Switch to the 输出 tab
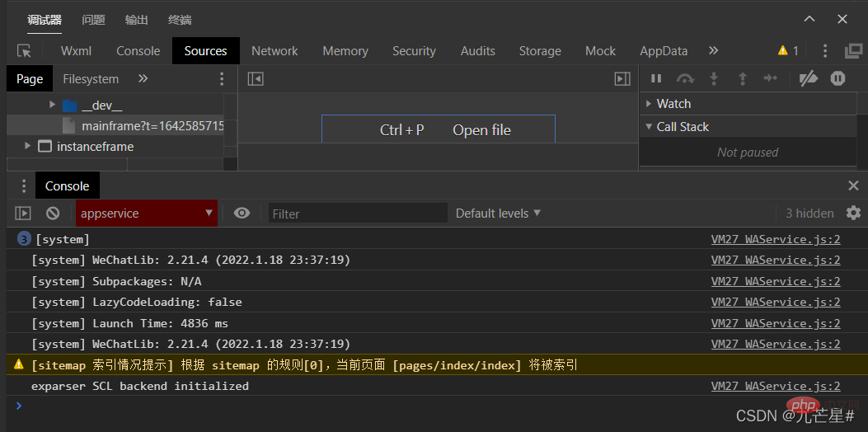This screenshot has height=432, width=868. pyautogui.click(x=137, y=20)
